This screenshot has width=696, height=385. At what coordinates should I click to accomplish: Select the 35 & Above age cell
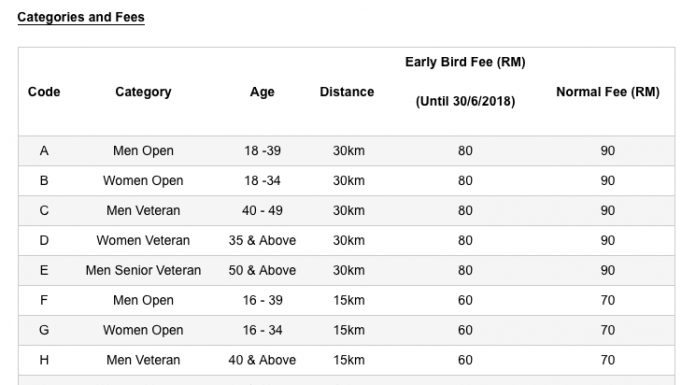262,240
